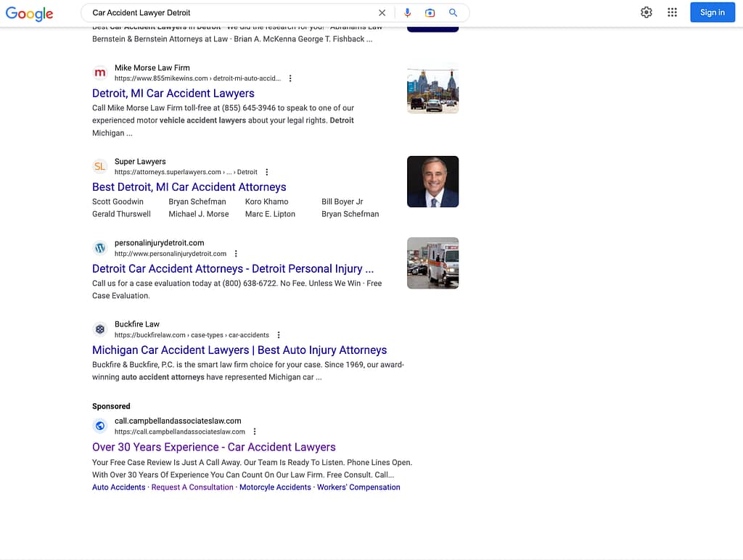
Task: Start voice search with the microphone icon
Action: [x=408, y=13]
